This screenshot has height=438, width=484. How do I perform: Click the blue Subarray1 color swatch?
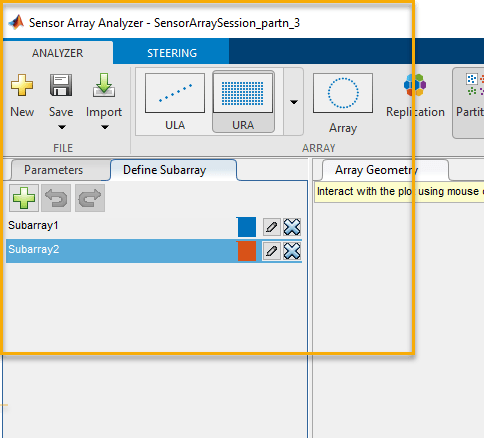247,227
